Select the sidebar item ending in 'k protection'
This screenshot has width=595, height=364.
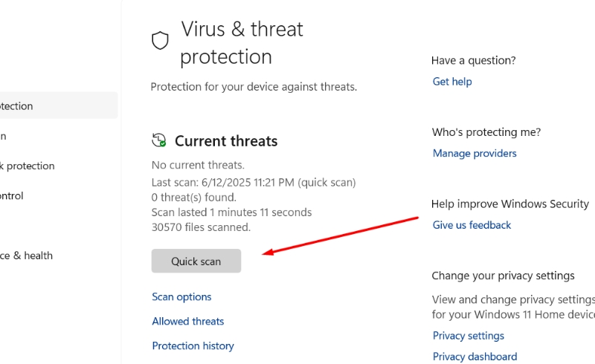coord(28,166)
